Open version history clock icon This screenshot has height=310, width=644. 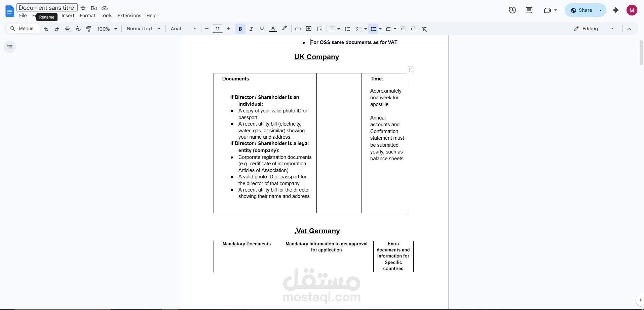pos(512,10)
